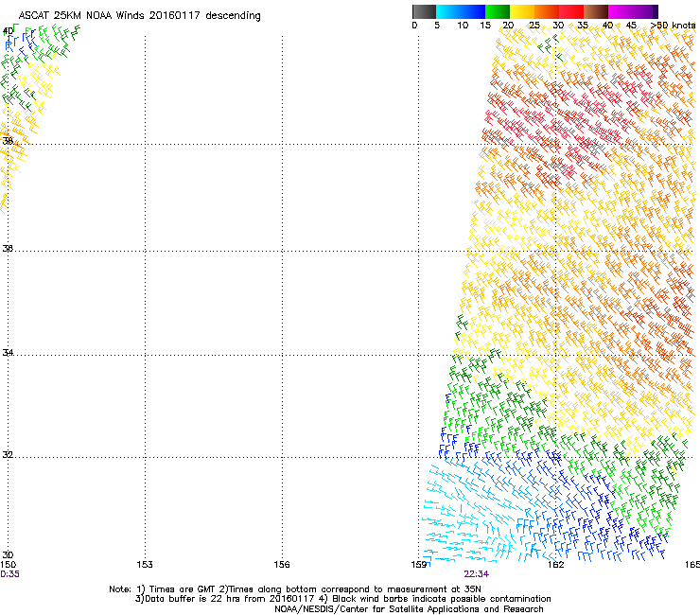Select longitude axis label '156'
700x615 pixels.
[282, 565]
